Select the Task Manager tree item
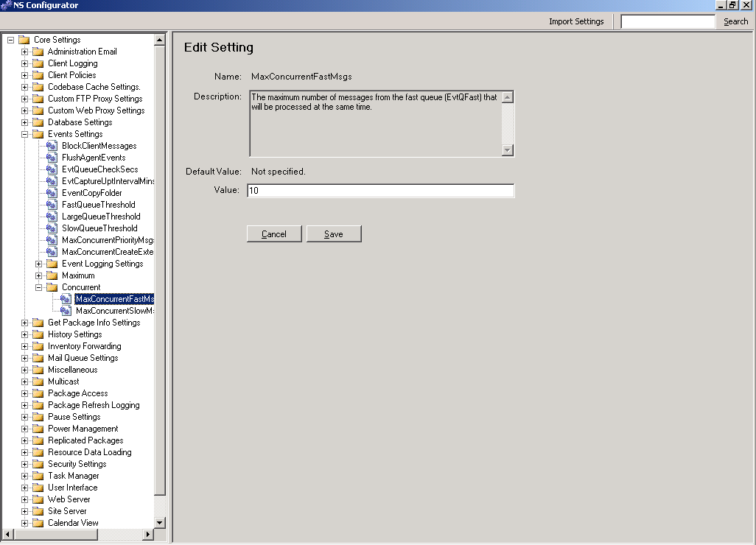This screenshot has height=545, width=756. tap(73, 476)
